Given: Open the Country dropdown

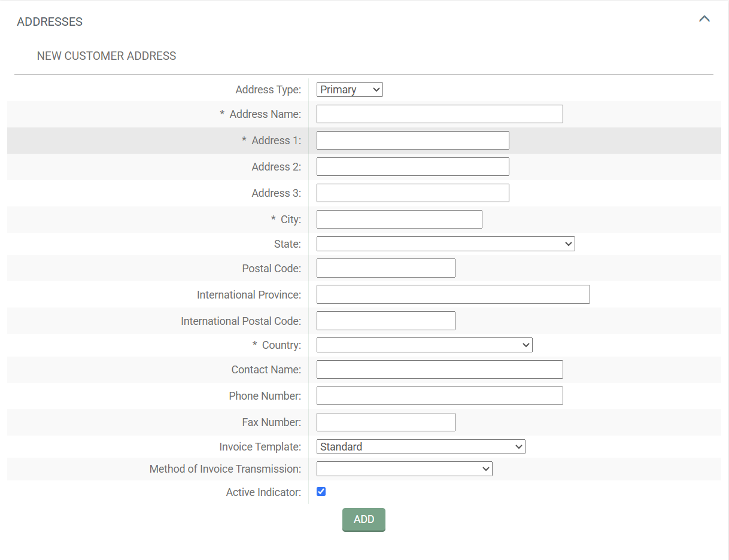Looking at the screenshot, I should point(424,345).
